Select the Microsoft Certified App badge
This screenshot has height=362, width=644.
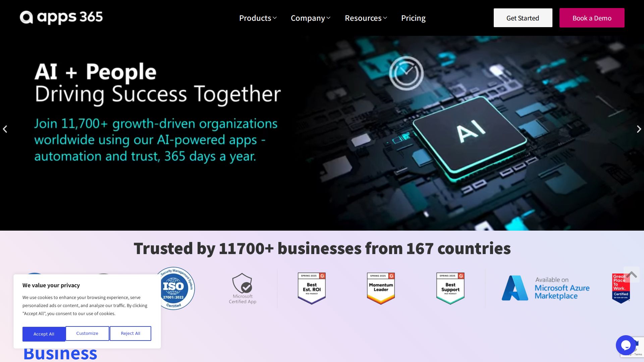(243, 288)
